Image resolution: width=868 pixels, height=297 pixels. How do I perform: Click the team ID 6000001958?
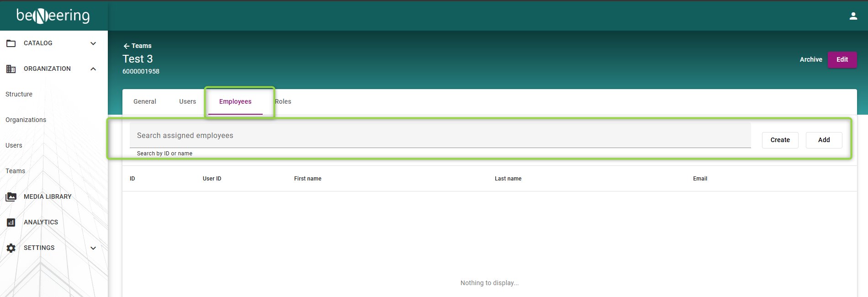[x=141, y=71]
